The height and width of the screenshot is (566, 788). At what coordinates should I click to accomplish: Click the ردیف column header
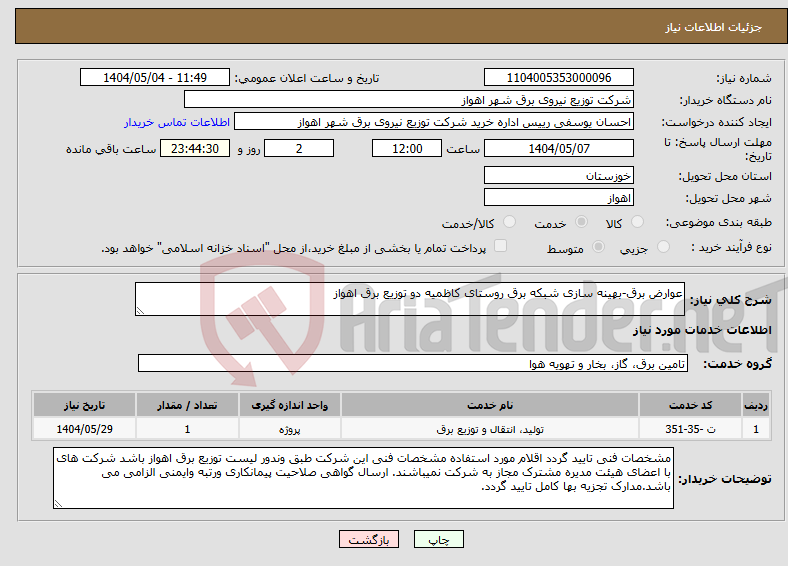pos(756,405)
